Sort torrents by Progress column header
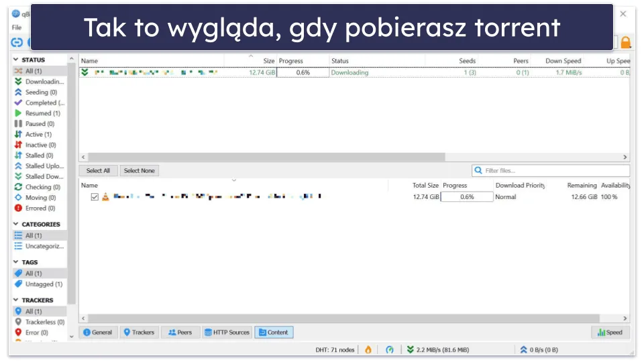 [290, 61]
